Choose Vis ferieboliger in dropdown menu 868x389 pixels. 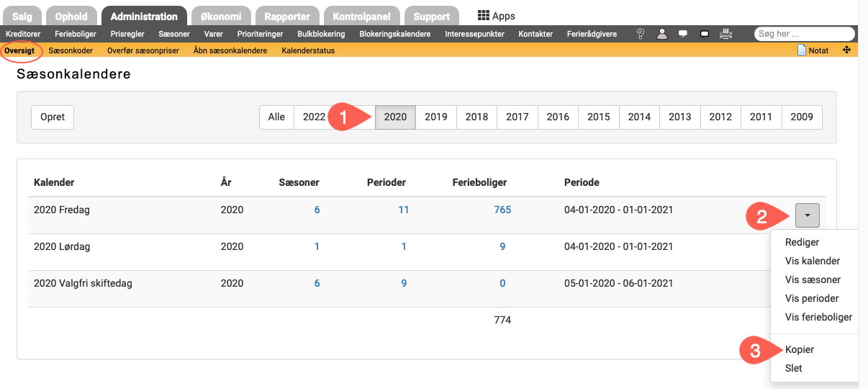pos(818,317)
